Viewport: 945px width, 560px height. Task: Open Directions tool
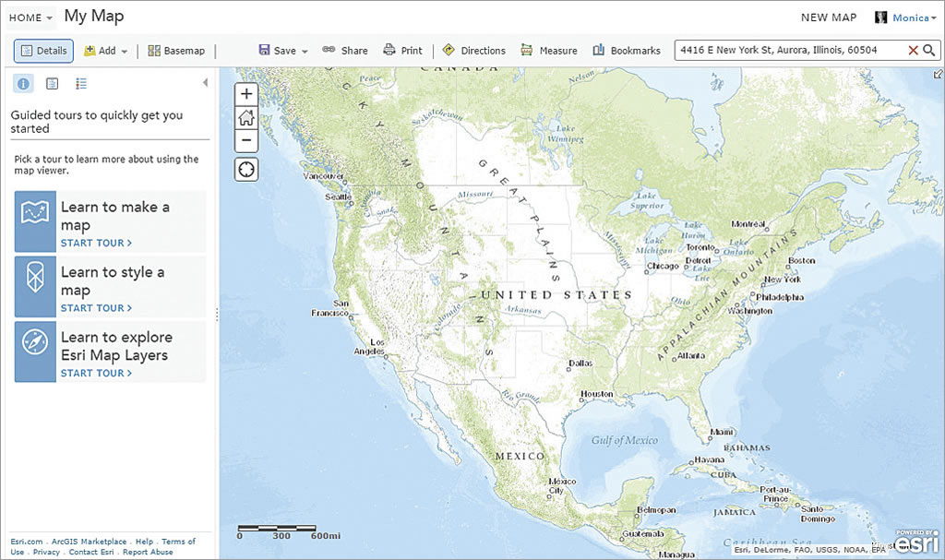[x=473, y=51]
